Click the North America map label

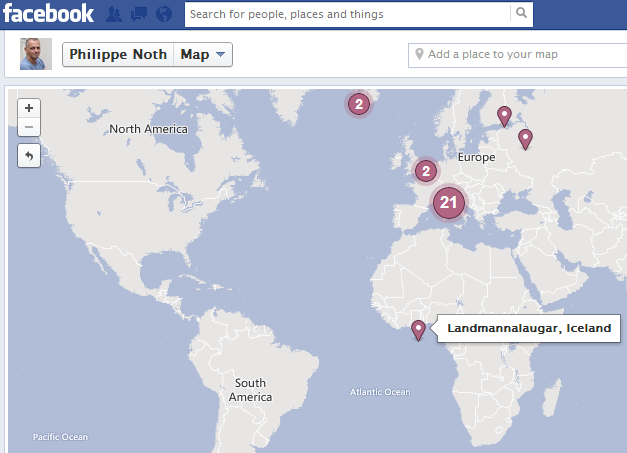[148, 129]
